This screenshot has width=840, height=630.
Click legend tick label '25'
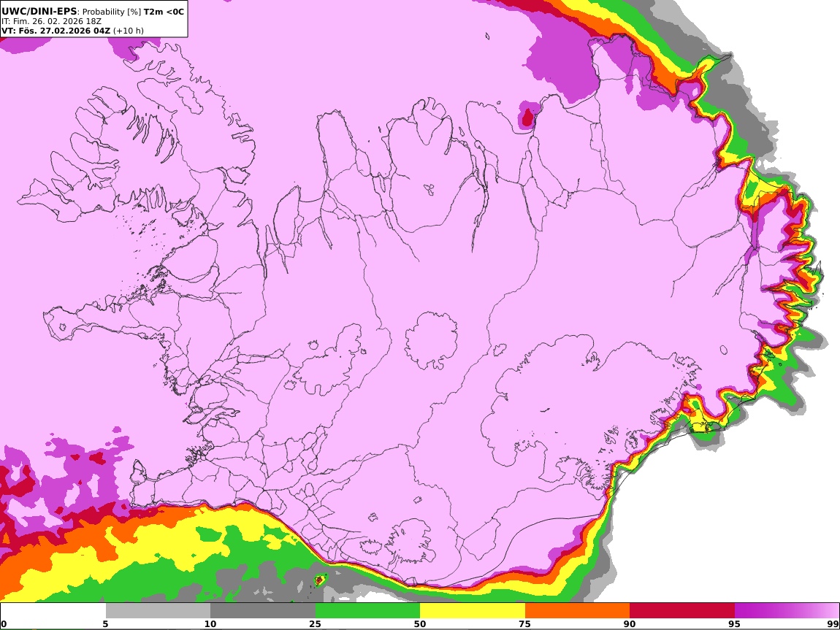click(315, 623)
